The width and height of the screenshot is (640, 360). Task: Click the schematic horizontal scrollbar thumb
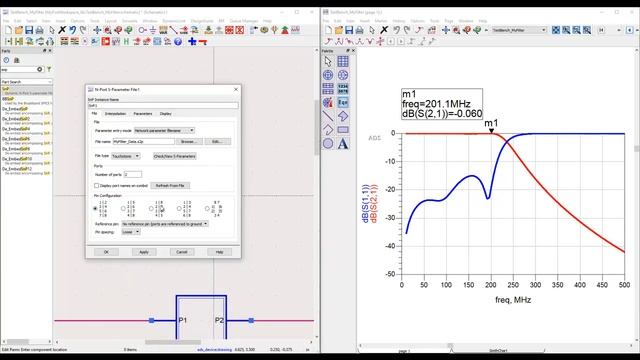tap(173, 342)
